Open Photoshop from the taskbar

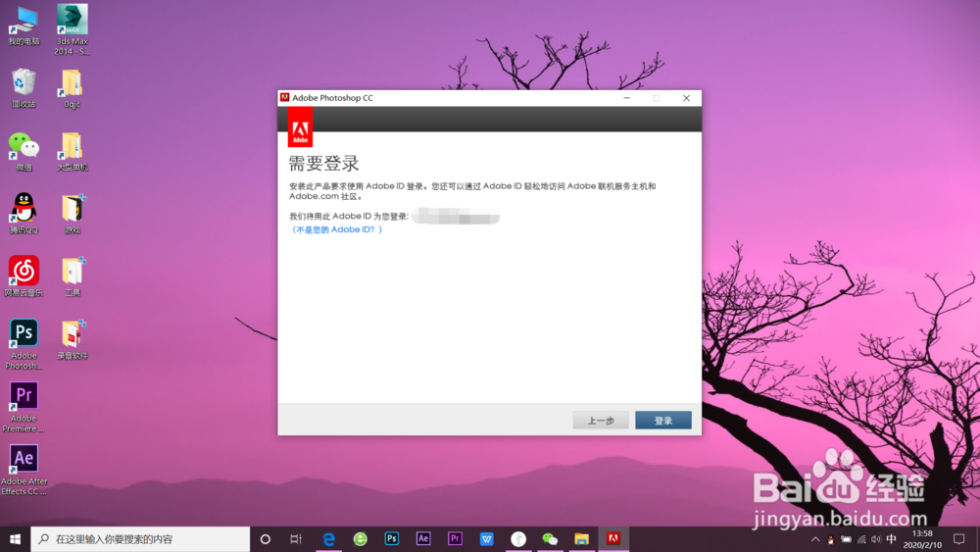(392, 539)
